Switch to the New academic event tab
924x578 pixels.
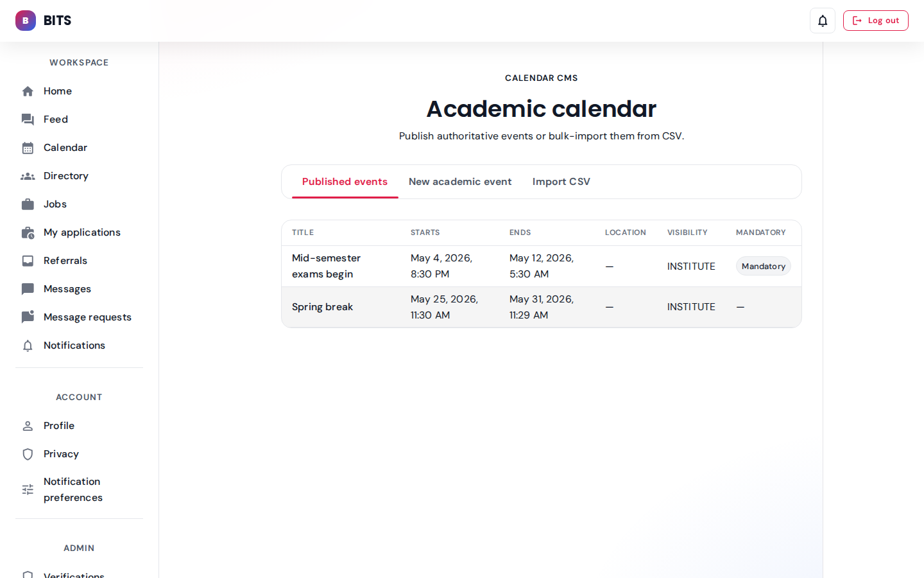point(460,182)
